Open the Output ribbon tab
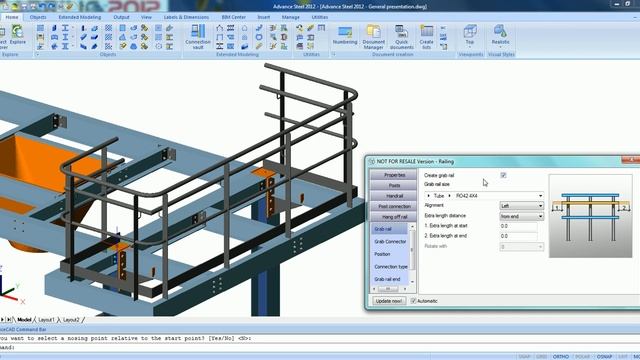640x360 pixels. pos(121,17)
